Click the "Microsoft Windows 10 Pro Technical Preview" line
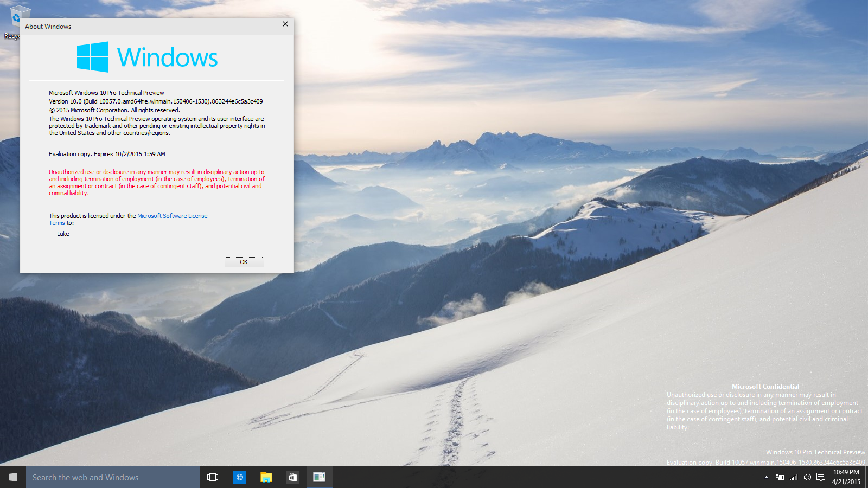868x488 pixels. [x=106, y=93]
